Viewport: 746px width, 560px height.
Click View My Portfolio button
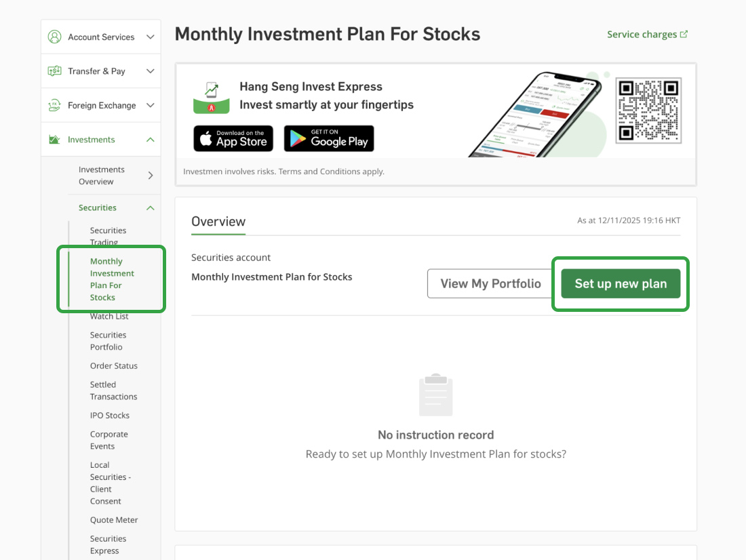point(490,283)
